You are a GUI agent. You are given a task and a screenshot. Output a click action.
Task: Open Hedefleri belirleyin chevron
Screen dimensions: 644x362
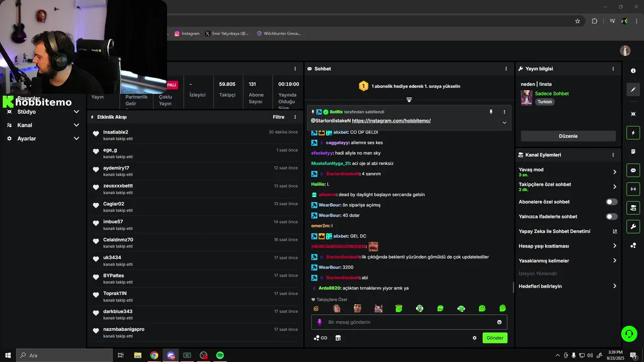click(615, 286)
